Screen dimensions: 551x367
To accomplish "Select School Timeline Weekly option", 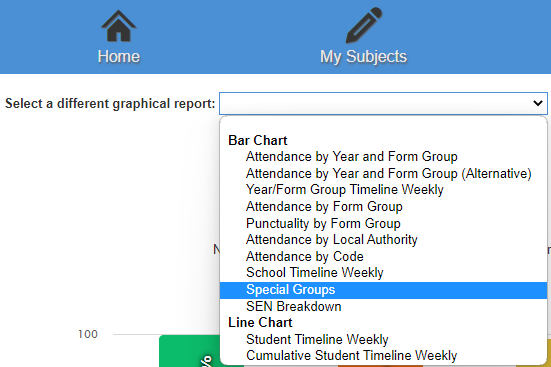I will click(x=383, y=273).
